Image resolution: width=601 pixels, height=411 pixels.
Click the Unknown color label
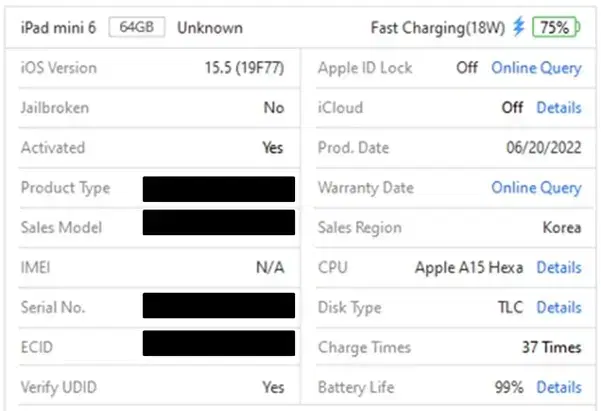[x=210, y=28]
